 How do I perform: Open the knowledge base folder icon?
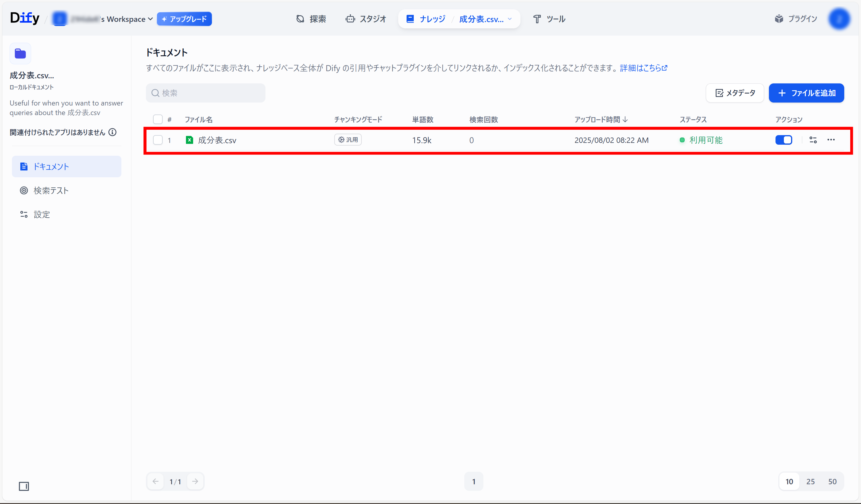point(21,54)
